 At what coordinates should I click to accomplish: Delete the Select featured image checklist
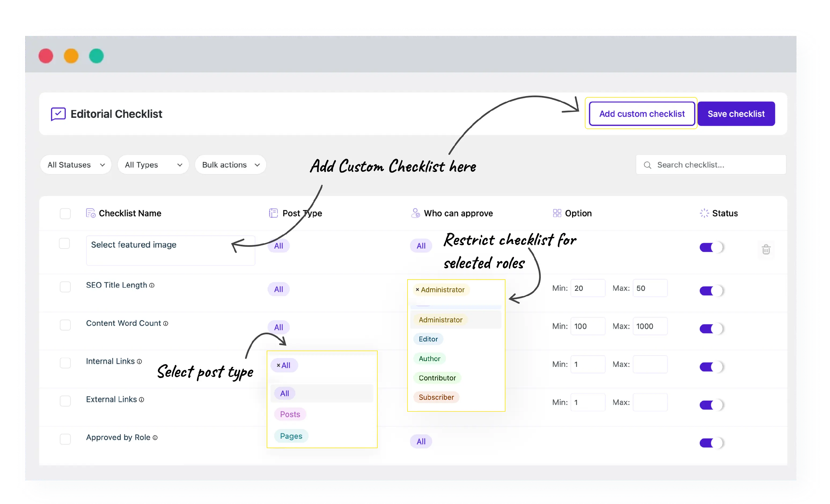(766, 249)
